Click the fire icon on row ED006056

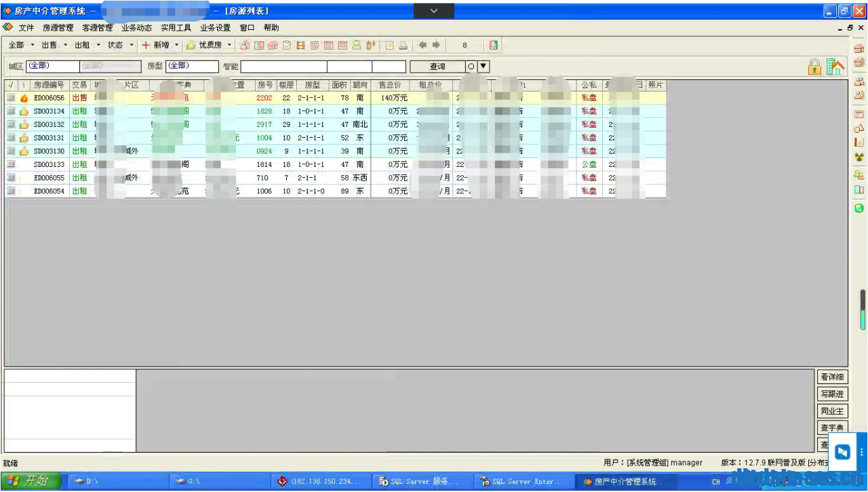click(x=24, y=98)
